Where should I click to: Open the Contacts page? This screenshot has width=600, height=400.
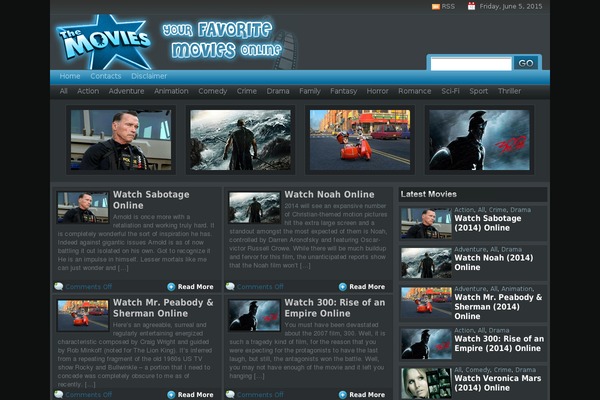[106, 76]
